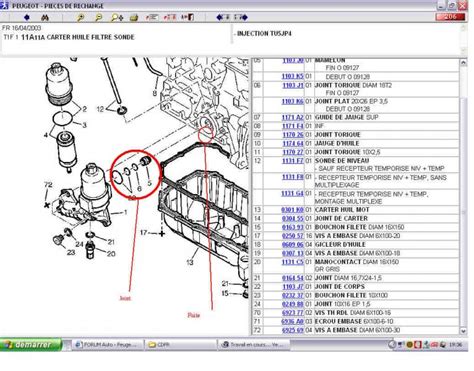Open part reference 1131 G4 montage multiplexe
Viewport: 474px width, 371px height.
pos(293,193)
